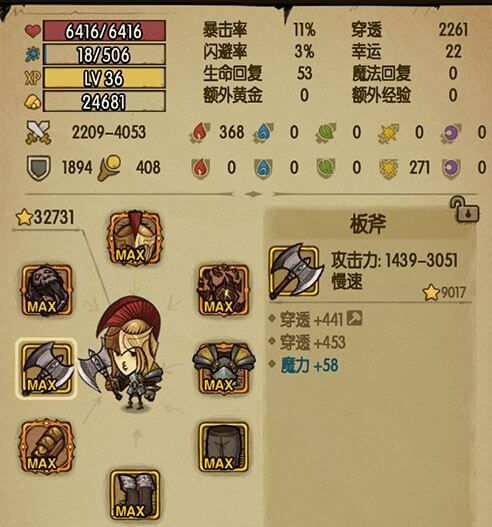Image resolution: width=492 pixels, height=527 pixels.
Task: Select the boots equipment slot
Action: click(x=135, y=495)
